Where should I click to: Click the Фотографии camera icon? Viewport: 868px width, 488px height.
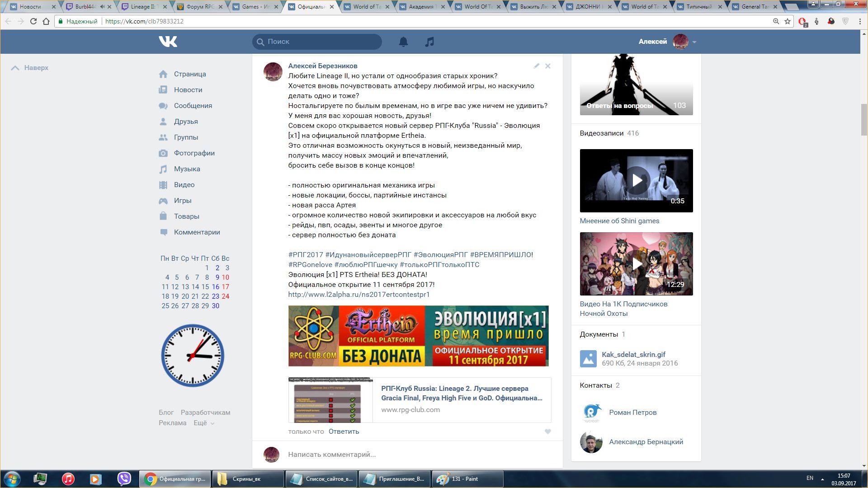point(163,153)
